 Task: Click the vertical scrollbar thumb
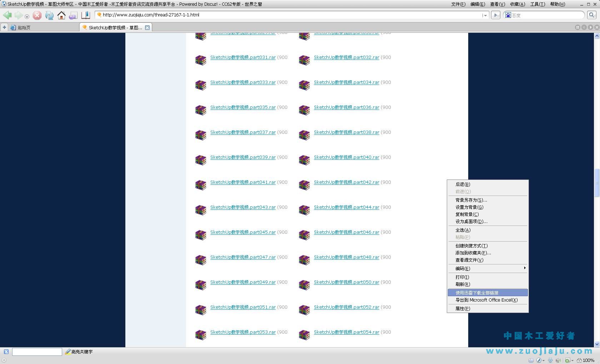click(597, 183)
